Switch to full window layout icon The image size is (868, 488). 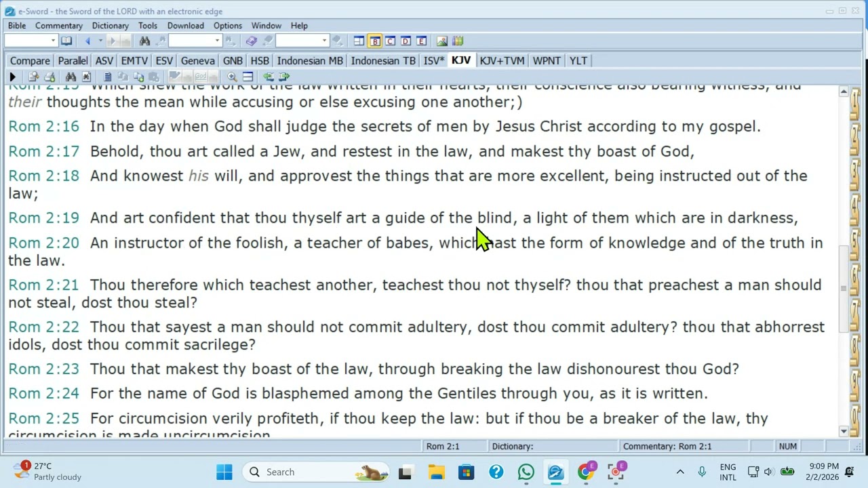pyautogui.click(x=359, y=41)
